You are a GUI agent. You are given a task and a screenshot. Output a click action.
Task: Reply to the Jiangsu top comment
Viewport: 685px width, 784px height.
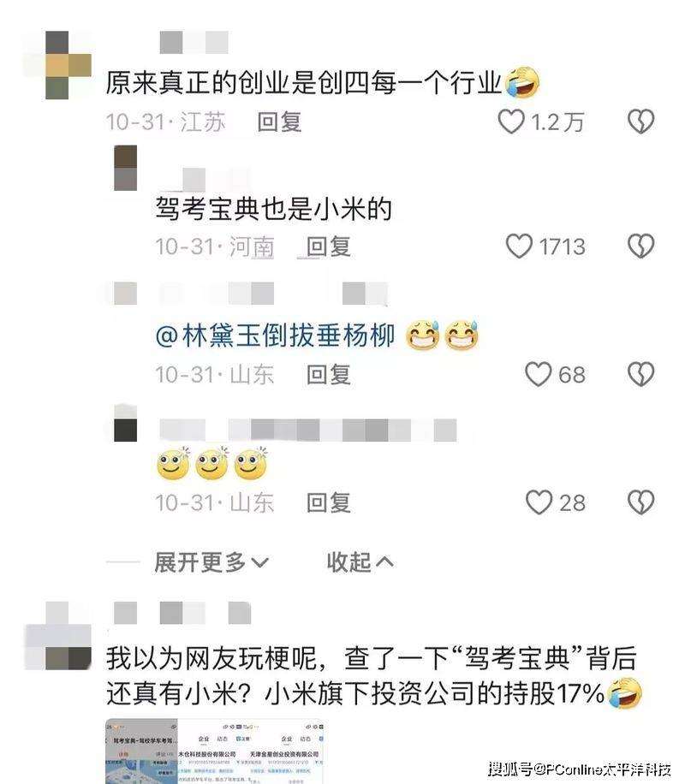pos(279,122)
